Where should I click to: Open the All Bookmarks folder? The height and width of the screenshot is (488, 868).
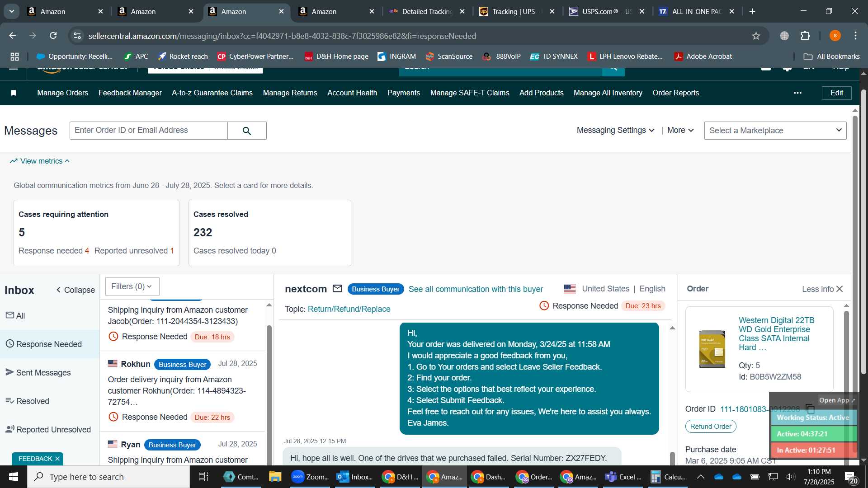pyautogui.click(x=831, y=56)
